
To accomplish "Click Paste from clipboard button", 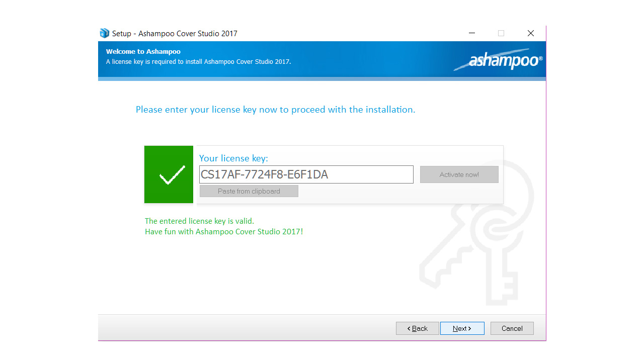I will 249,191.
